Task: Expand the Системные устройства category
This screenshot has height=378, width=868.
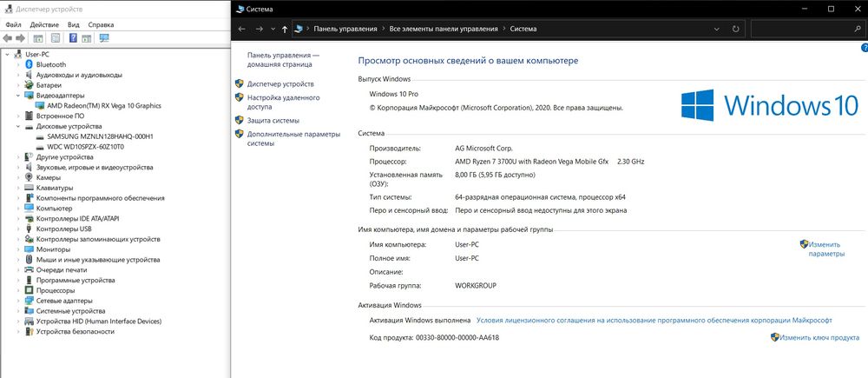Action: [x=17, y=311]
